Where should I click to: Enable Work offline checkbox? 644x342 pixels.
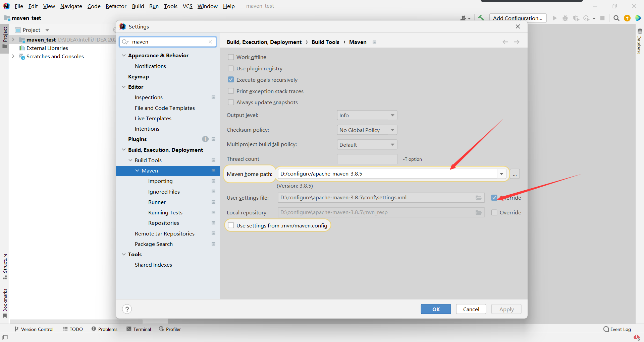pyautogui.click(x=231, y=57)
